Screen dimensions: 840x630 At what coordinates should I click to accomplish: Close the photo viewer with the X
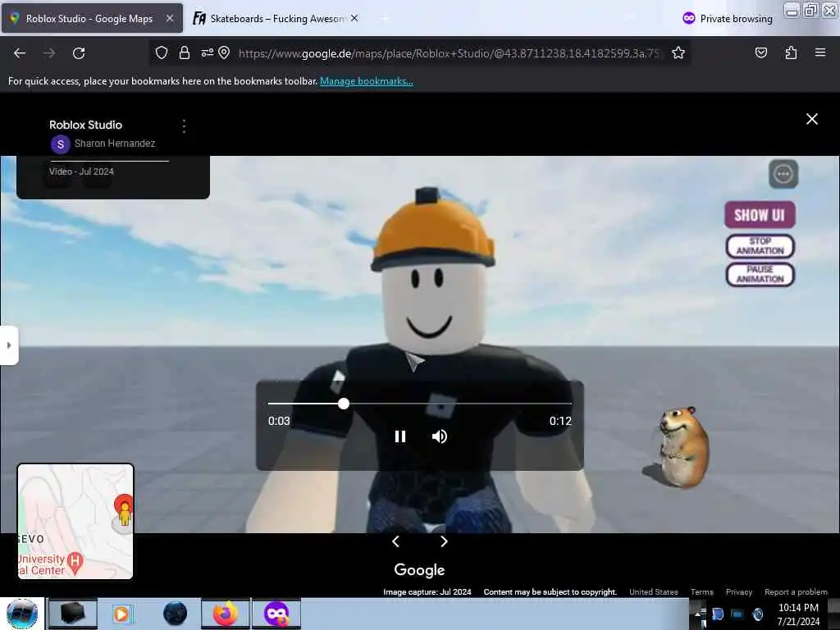[x=811, y=119]
